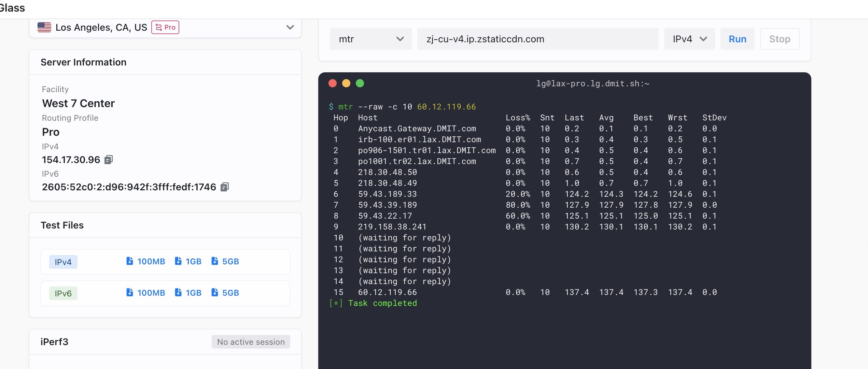Expand the Los Angeles location dropdown

290,27
